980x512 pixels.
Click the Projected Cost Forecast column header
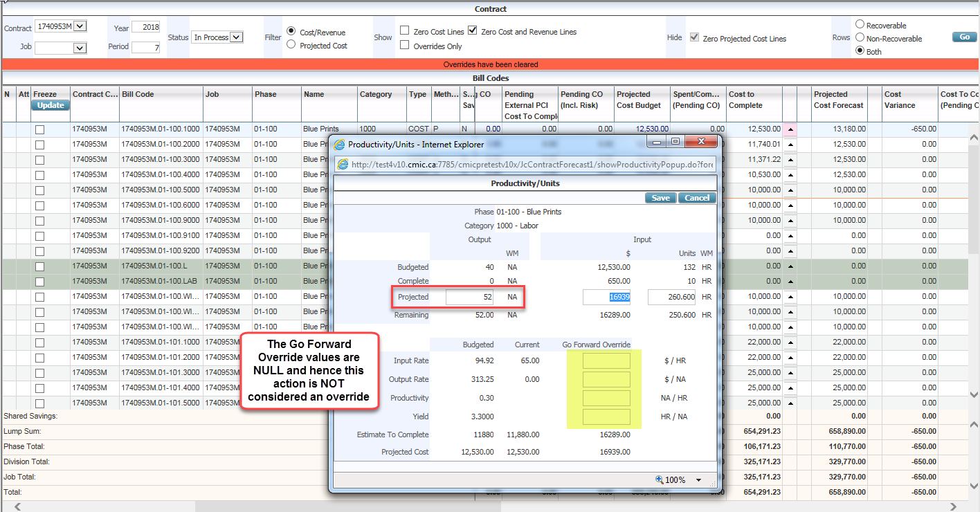(839, 104)
